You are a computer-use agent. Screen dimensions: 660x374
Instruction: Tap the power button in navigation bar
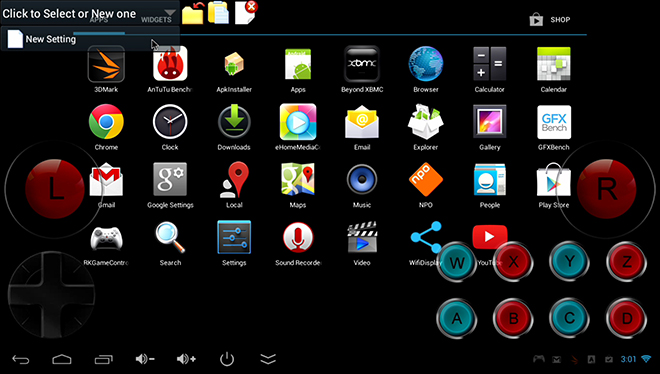click(227, 359)
